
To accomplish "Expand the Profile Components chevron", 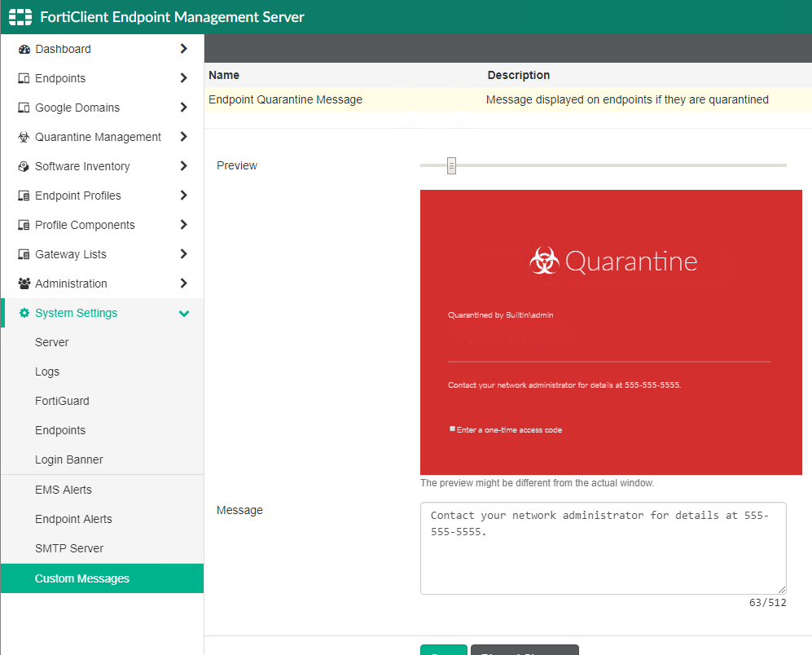I will (x=183, y=224).
